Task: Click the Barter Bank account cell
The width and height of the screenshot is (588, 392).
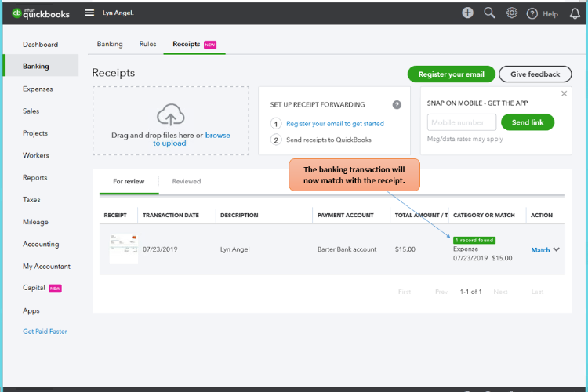Action: [x=347, y=249]
